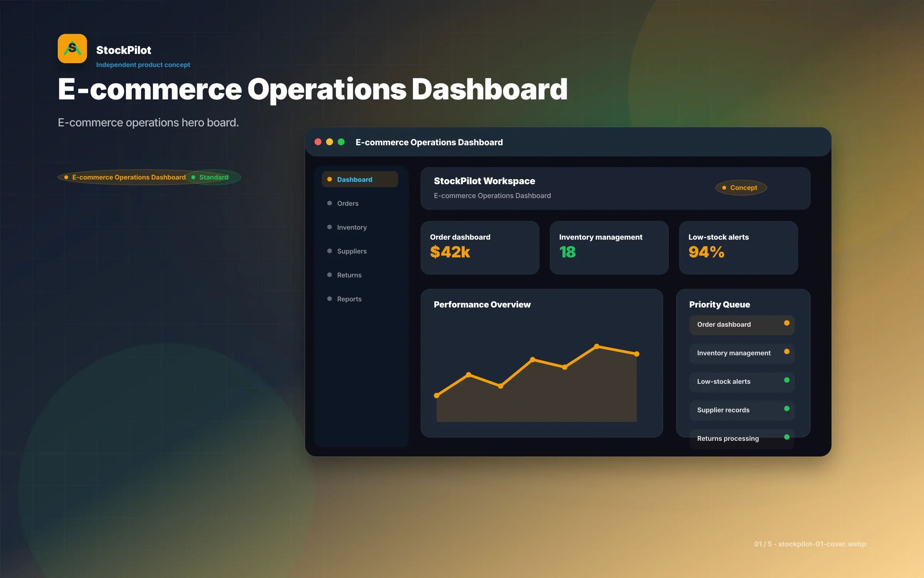Click the first data point on performance chart

point(437,395)
